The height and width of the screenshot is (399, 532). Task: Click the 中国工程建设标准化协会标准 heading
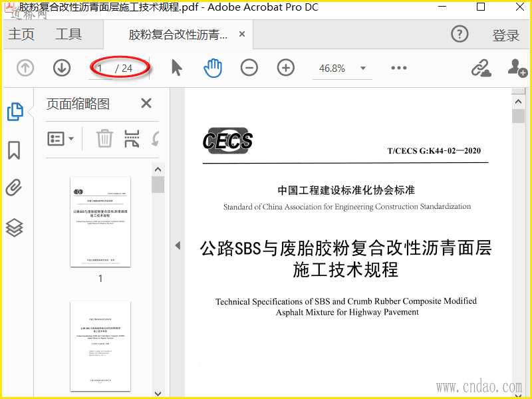pos(346,190)
